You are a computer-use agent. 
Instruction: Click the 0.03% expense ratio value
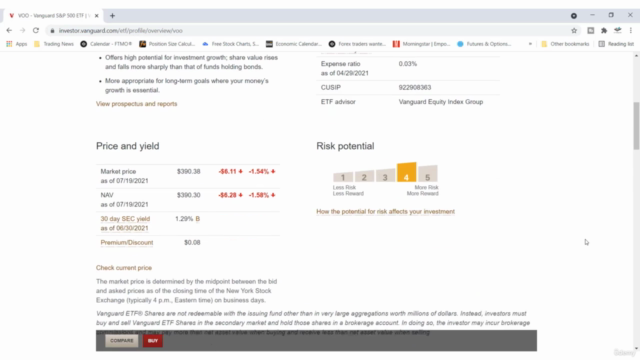point(408,64)
